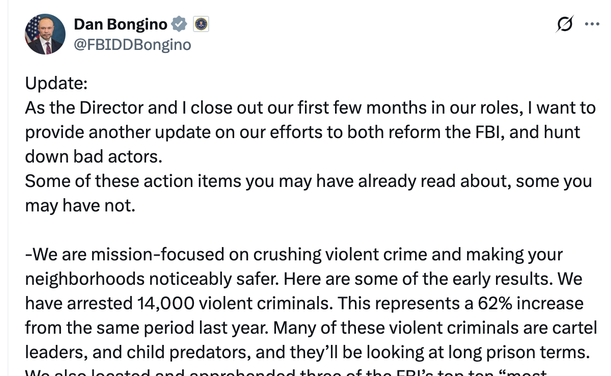Viewport: 611px width, 376px height.
Task: Click the line starting "provide another update"
Action: click(x=303, y=132)
